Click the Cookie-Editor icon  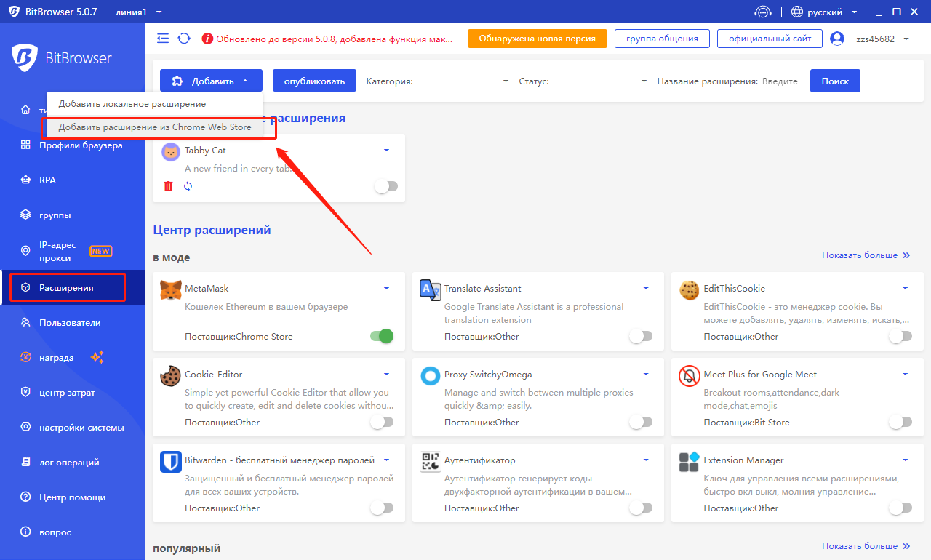coord(171,375)
